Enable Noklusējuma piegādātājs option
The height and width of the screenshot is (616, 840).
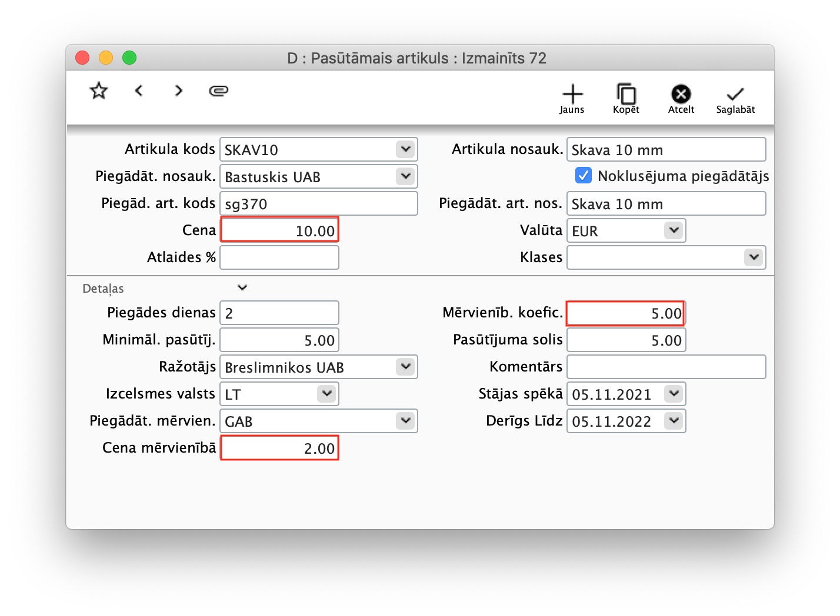click(583, 175)
